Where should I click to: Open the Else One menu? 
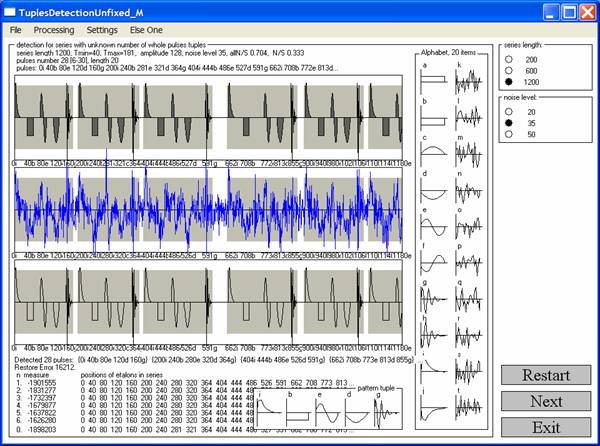pos(146,30)
